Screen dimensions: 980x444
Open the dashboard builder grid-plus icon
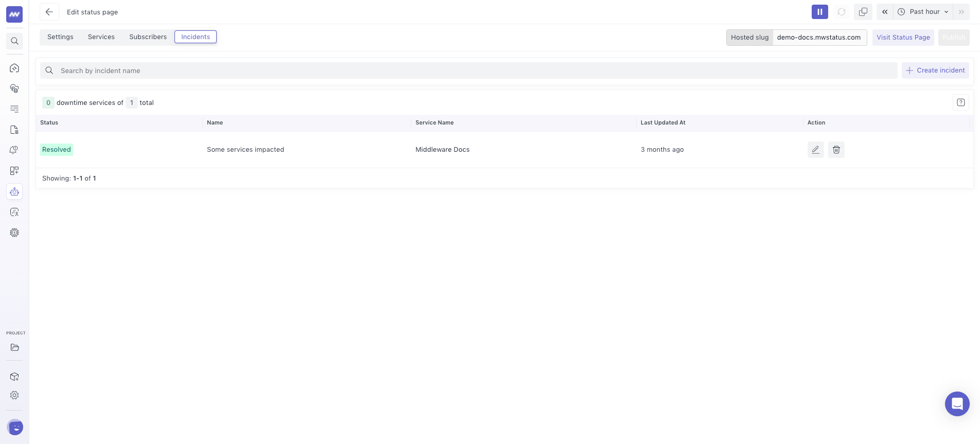pyautogui.click(x=14, y=171)
